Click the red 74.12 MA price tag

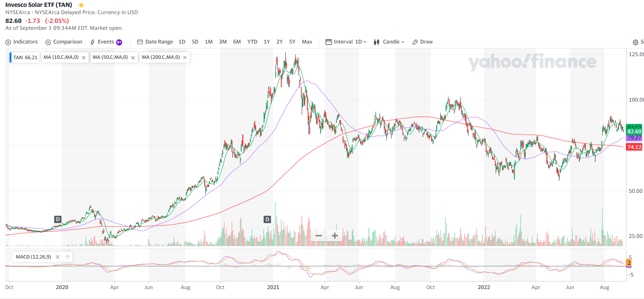[634, 147]
